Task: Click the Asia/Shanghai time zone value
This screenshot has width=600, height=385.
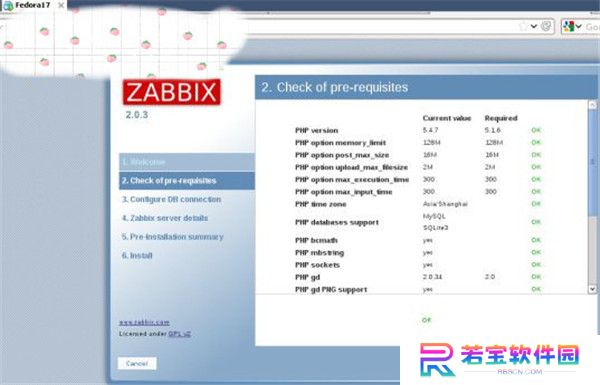Action: click(x=445, y=204)
